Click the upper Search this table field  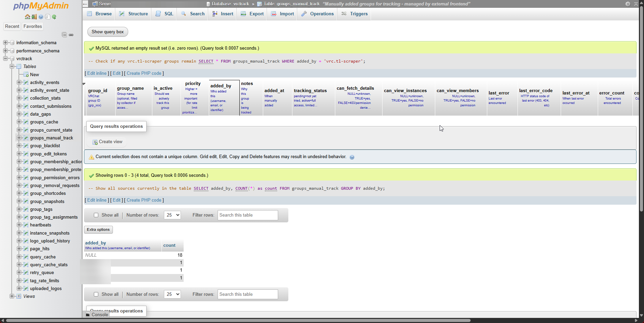tap(248, 215)
